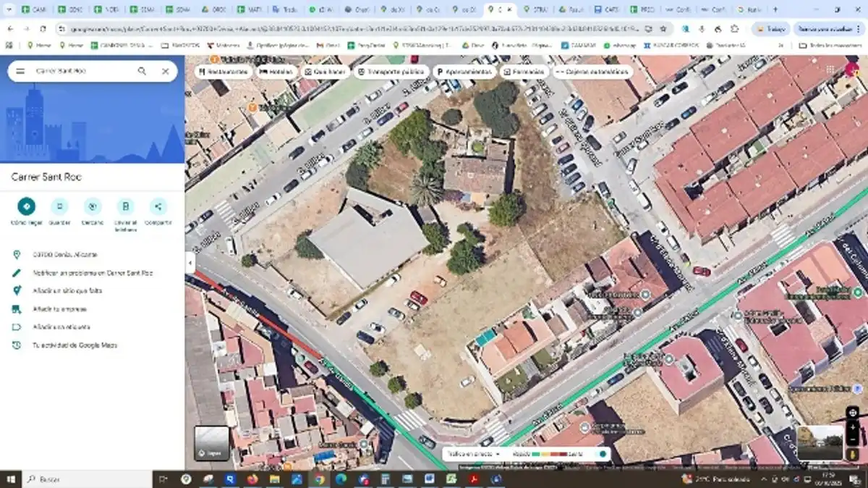
Task: Click the browser back arrow
Action: pyautogui.click(x=10, y=29)
